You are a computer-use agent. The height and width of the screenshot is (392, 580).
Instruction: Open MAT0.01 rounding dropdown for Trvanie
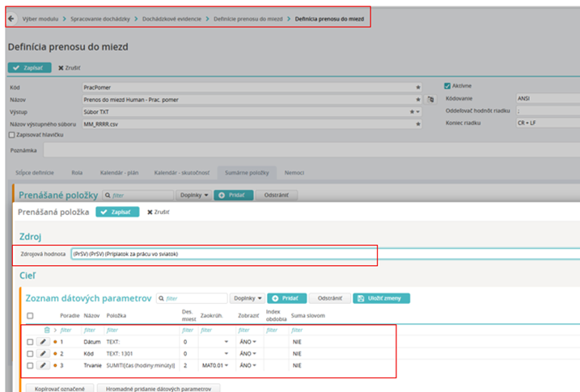(x=215, y=365)
